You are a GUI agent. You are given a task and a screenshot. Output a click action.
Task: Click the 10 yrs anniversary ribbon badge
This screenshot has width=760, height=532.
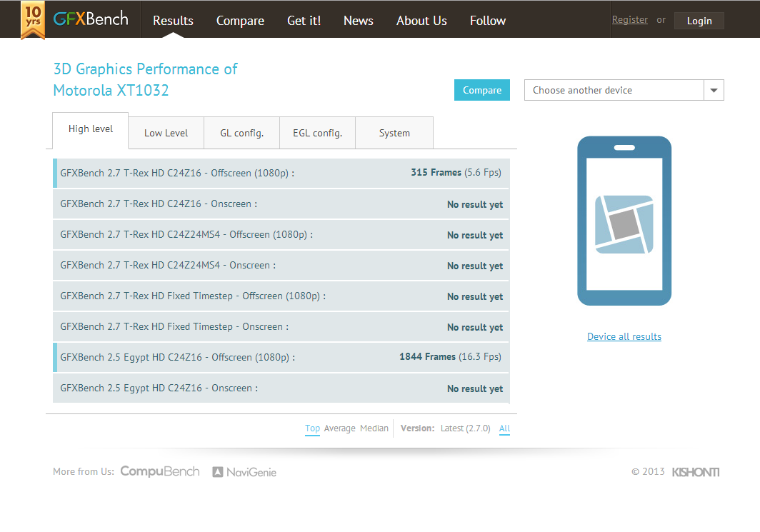[33, 20]
